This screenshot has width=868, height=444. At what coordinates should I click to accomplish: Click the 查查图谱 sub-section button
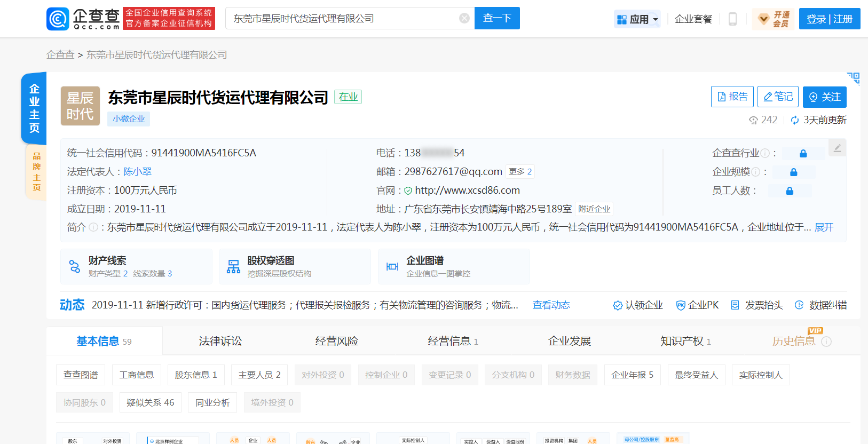[81, 375]
